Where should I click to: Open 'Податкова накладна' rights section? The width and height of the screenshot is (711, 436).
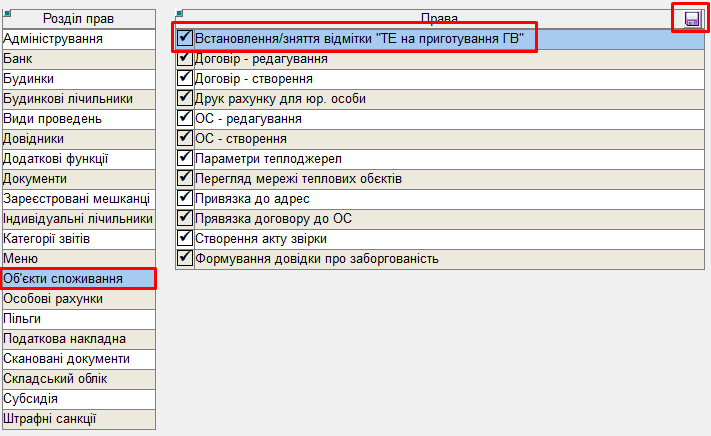pyautogui.click(x=78, y=339)
